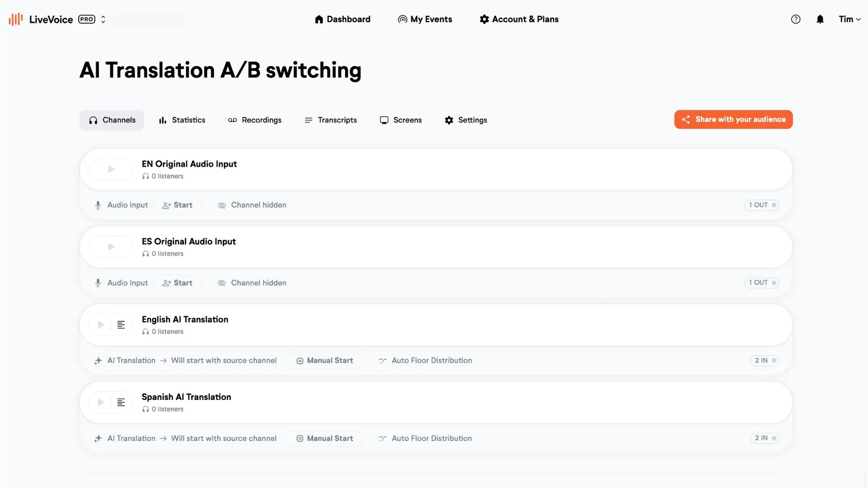The image size is (868, 488).
Task: Open the Screens tab
Action: coord(401,120)
